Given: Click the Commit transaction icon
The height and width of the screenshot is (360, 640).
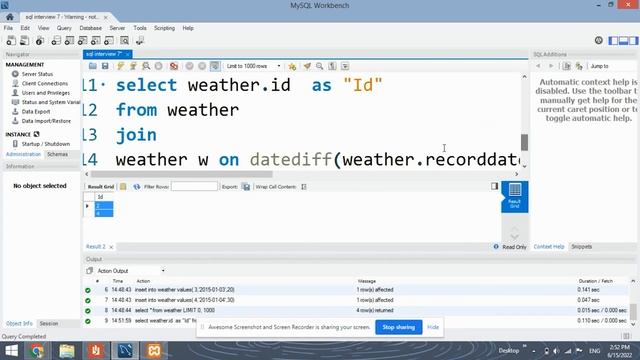Looking at the screenshot, I should pyautogui.click(x=189, y=66).
